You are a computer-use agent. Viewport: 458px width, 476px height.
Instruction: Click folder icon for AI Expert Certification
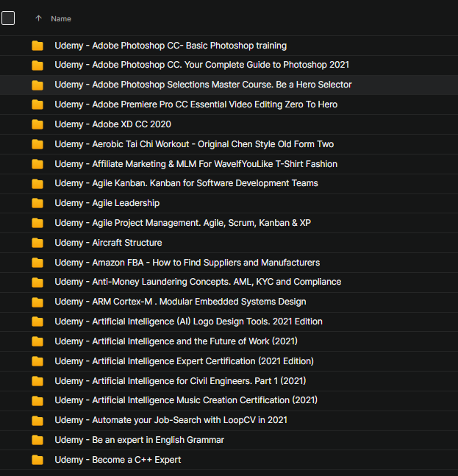click(x=37, y=361)
